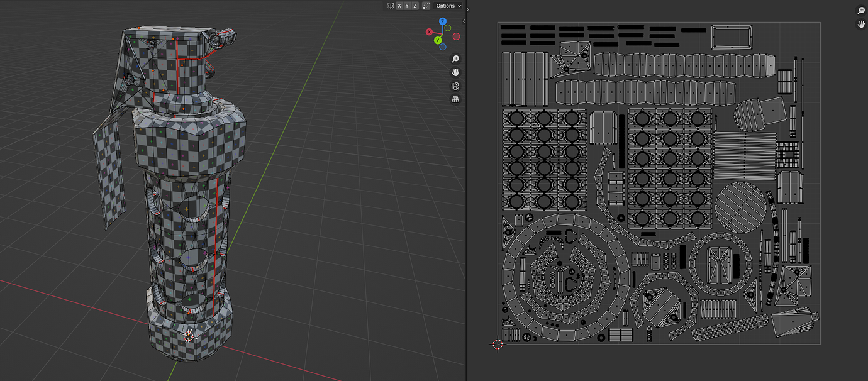Image resolution: width=868 pixels, height=381 pixels.
Task: Click the green Y axis gizmo handle
Action: 438,40
